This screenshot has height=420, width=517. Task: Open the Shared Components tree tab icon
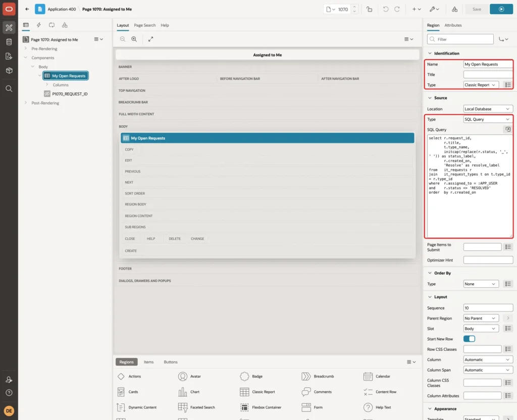[x=65, y=25]
